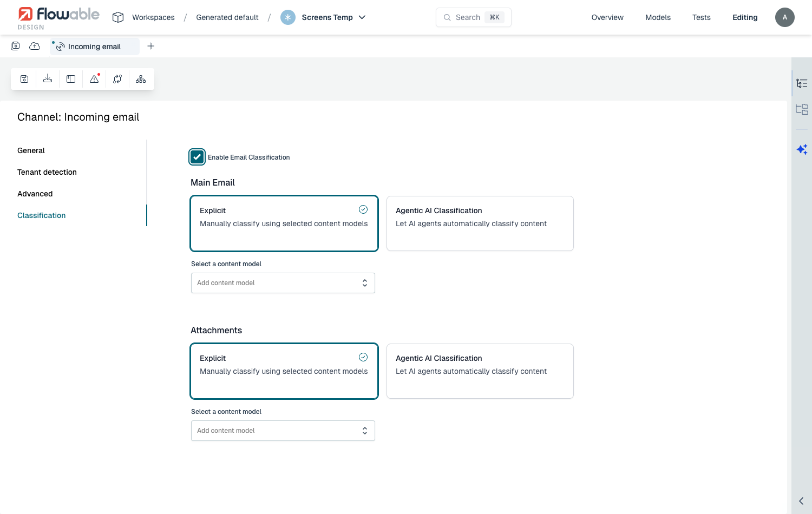812x514 pixels.
Task: Go to Generated default breadcrumb
Action: (227, 17)
